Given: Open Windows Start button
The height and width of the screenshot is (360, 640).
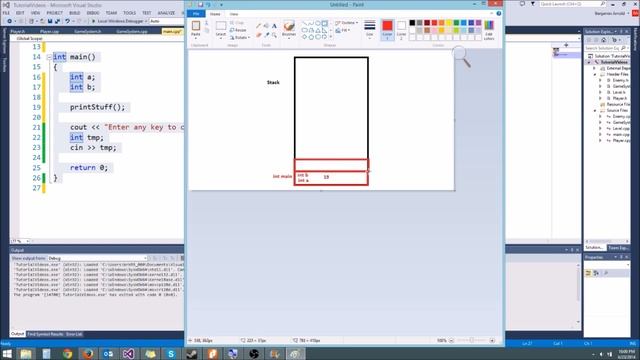Looking at the screenshot, I should pos(7,353).
